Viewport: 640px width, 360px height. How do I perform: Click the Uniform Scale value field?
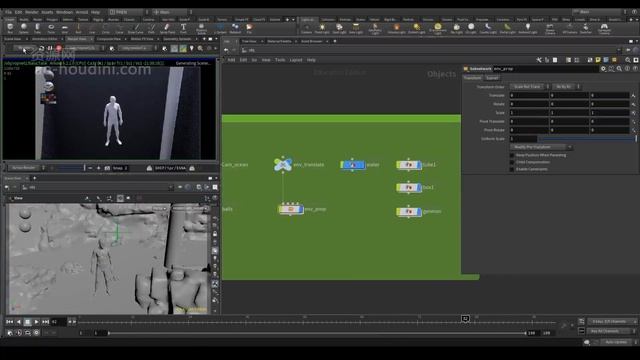coord(523,139)
